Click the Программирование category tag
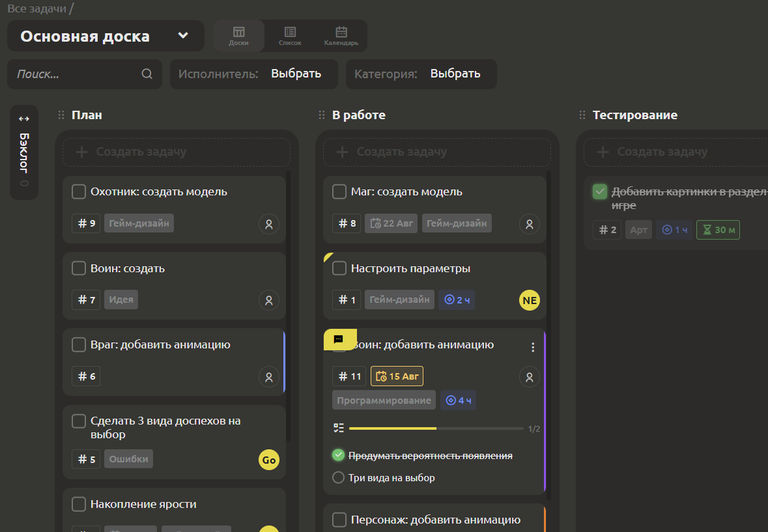The image size is (768, 532). [x=384, y=400]
